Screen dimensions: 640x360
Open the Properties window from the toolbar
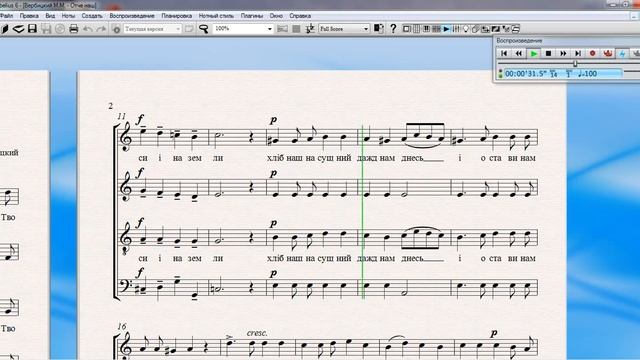pos(506,29)
